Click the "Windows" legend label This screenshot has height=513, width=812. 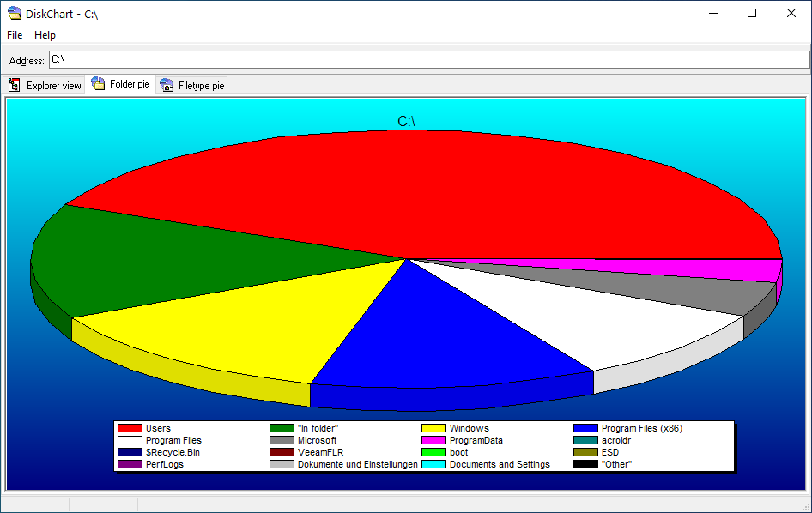click(x=470, y=428)
